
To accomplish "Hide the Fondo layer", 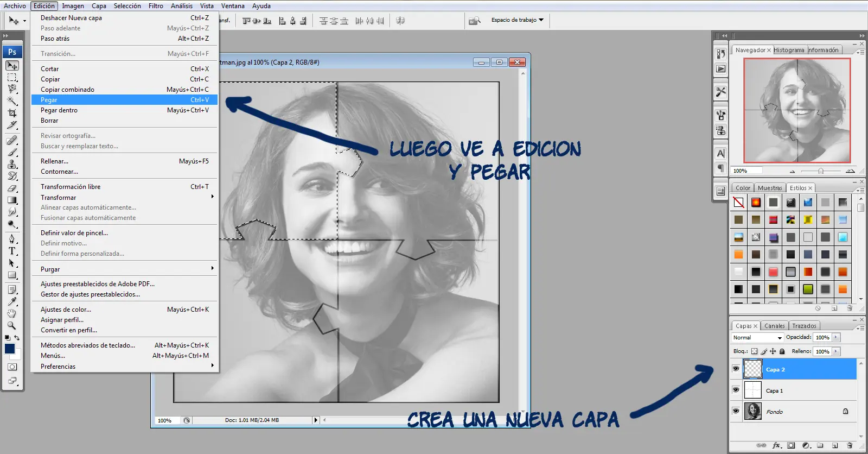I will click(736, 411).
